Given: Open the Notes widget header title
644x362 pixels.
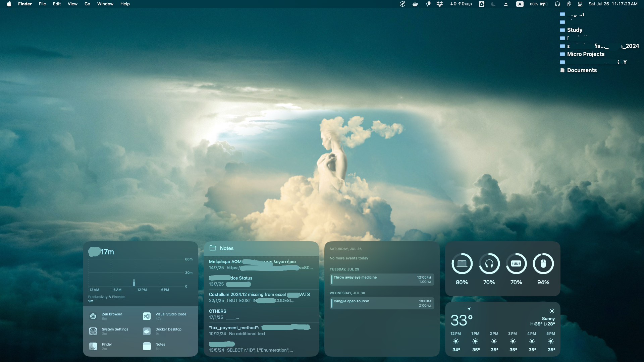Looking at the screenshot, I should 227,248.
